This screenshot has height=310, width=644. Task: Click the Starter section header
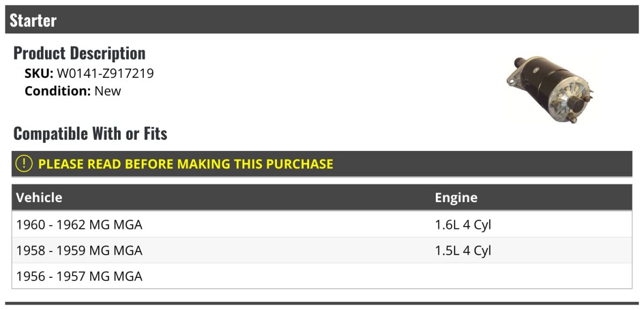click(x=322, y=20)
